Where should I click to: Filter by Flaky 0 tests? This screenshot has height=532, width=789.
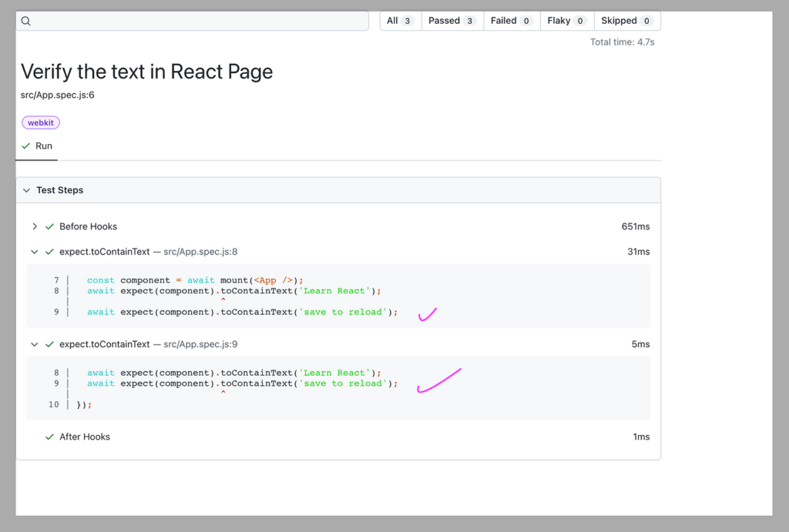pos(567,21)
